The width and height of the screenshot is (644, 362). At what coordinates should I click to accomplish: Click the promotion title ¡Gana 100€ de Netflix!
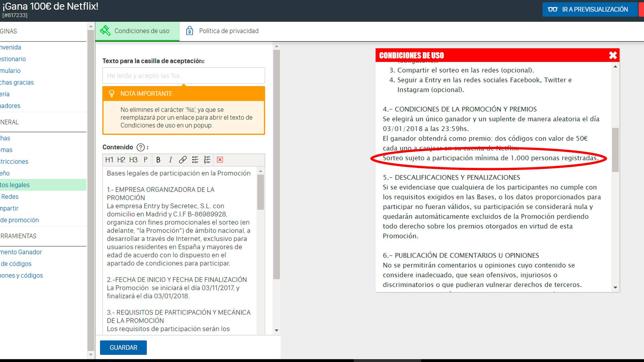click(50, 6)
